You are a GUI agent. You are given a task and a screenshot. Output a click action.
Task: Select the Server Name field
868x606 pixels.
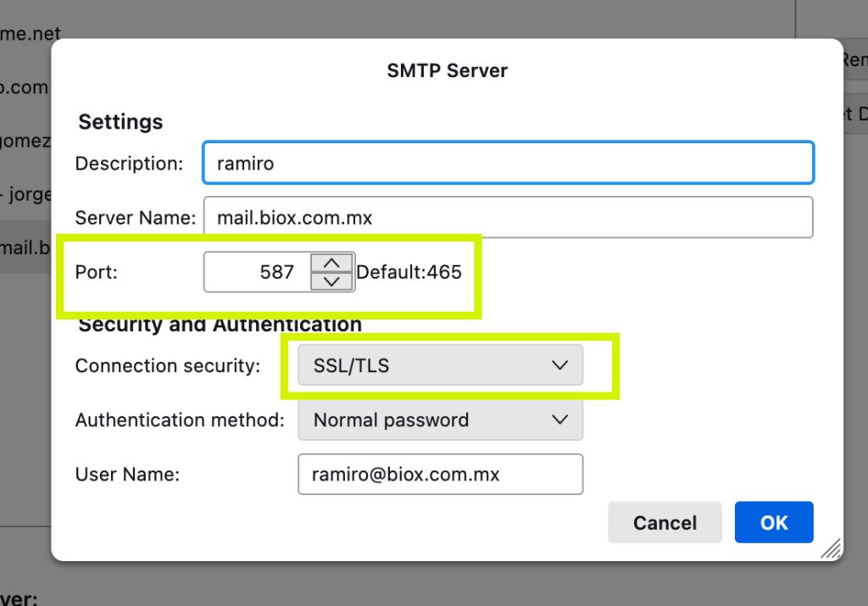(x=509, y=217)
